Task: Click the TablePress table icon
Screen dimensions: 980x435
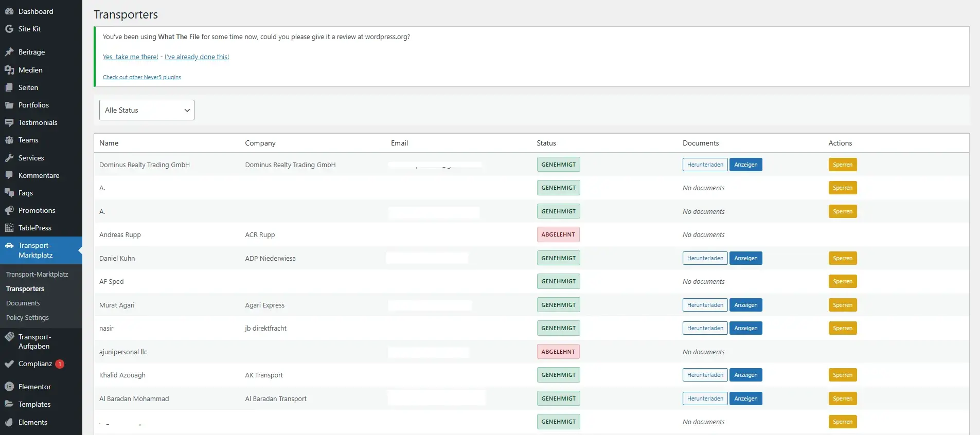Action: tap(9, 228)
